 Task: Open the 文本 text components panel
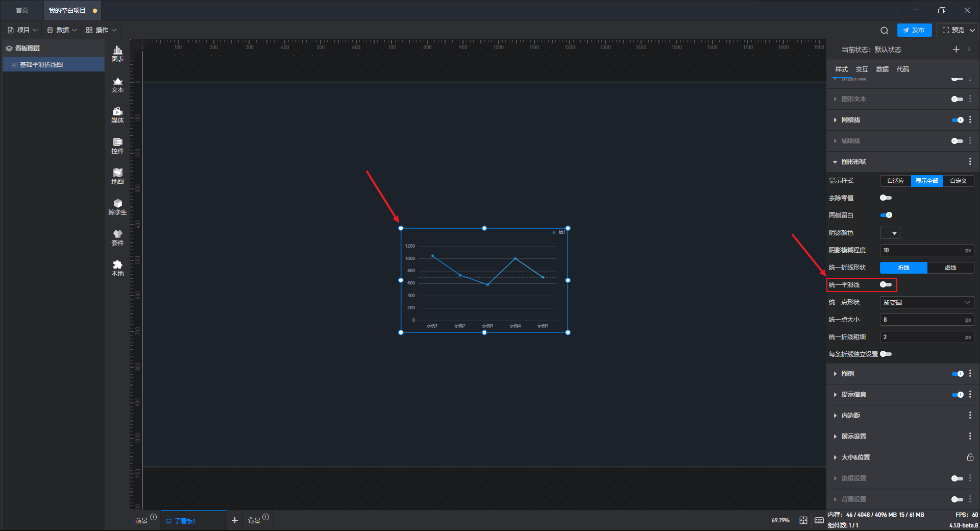117,84
